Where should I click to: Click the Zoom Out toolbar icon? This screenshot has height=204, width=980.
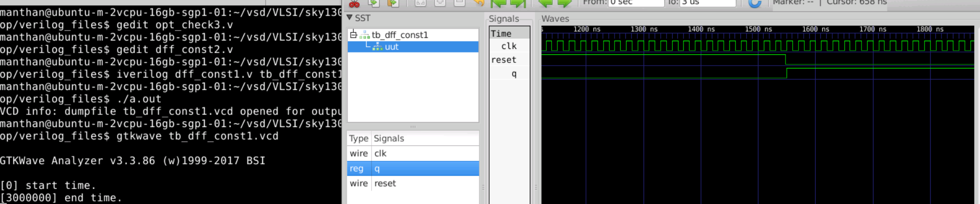click(x=459, y=3)
